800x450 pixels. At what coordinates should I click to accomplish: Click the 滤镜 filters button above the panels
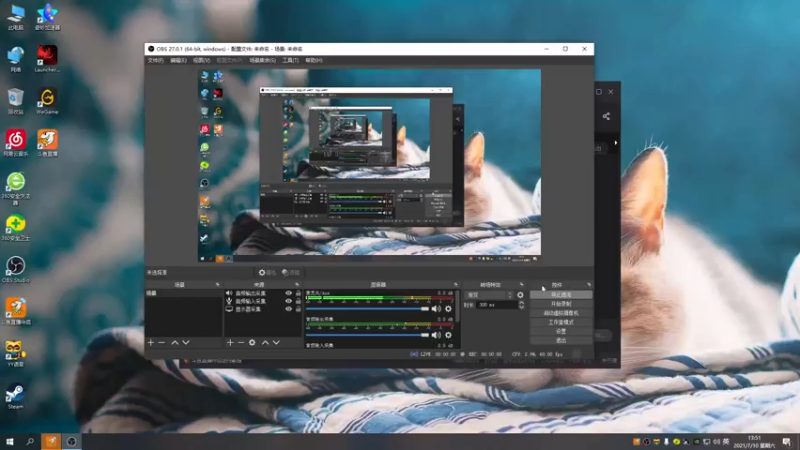pos(291,272)
